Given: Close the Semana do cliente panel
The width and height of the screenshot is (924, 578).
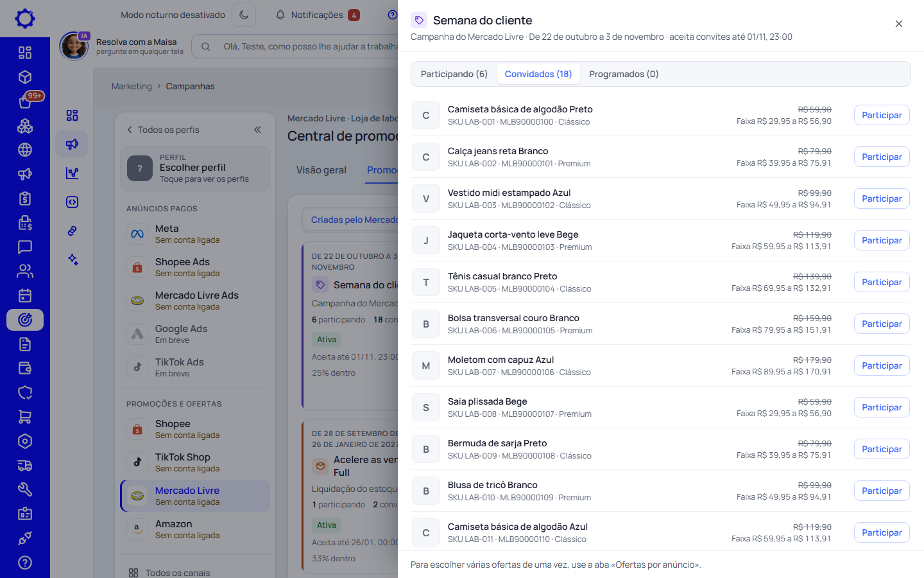Looking at the screenshot, I should coord(899,24).
